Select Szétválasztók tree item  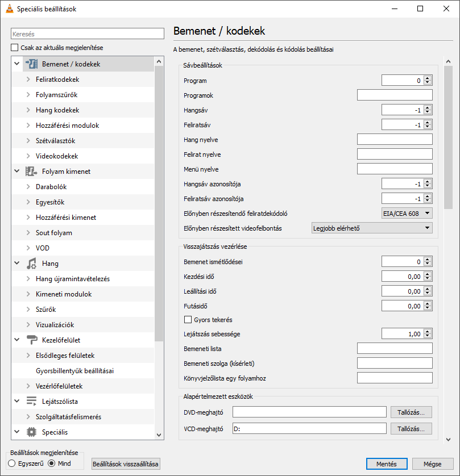55,141
